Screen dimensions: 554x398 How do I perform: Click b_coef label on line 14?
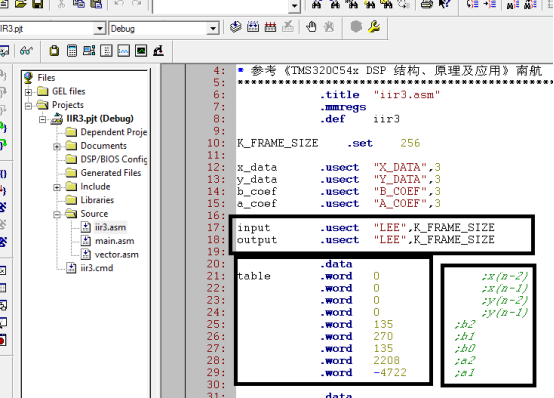coord(257,191)
